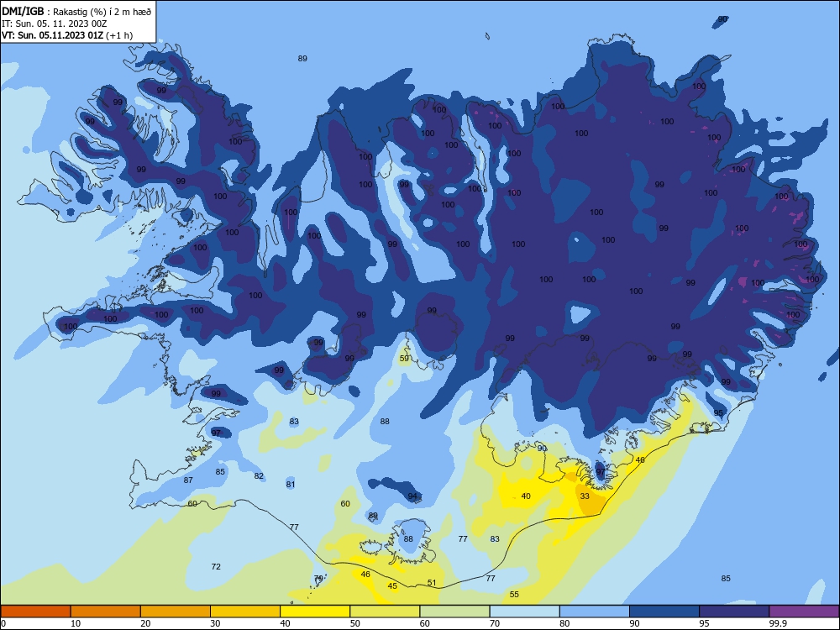Click the map humidity value '94'
Image resolution: width=840 pixels, height=630 pixels.
412,496
